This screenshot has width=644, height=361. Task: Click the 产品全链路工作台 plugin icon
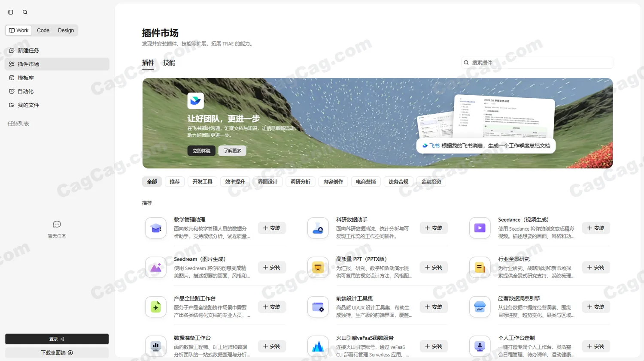click(156, 307)
